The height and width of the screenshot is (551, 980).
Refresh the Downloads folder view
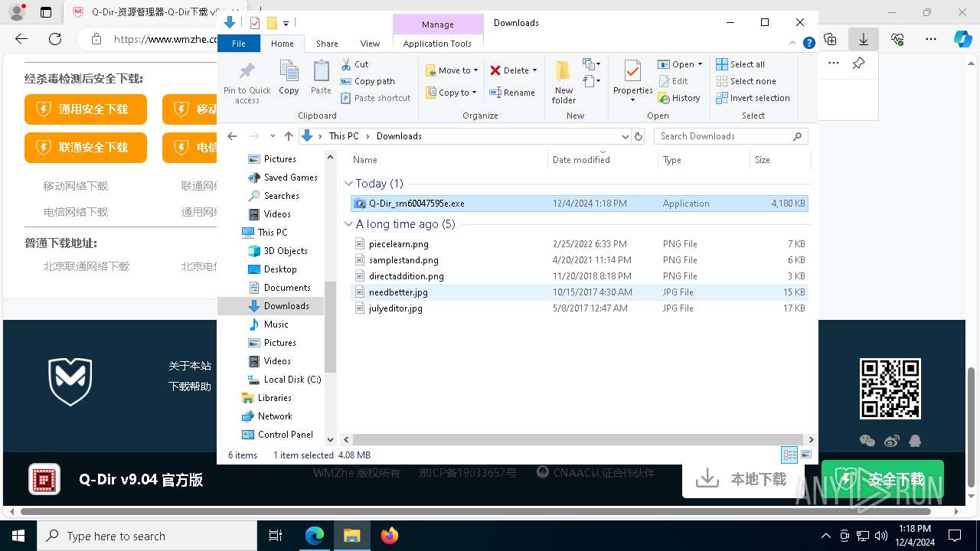point(639,136)
